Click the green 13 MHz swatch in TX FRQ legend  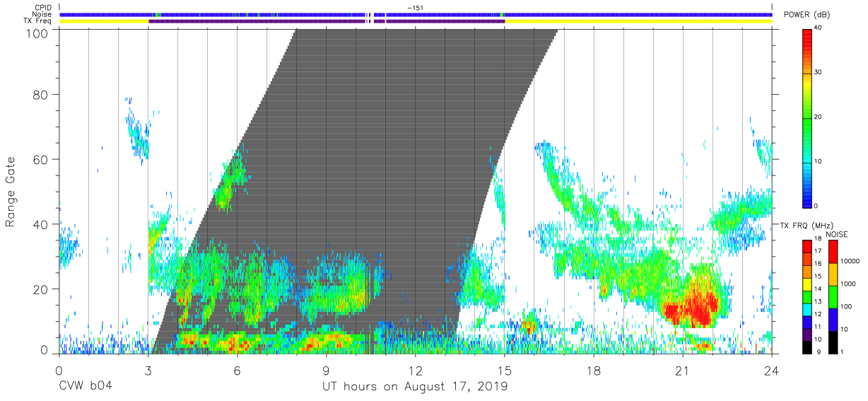coord(807,296)
